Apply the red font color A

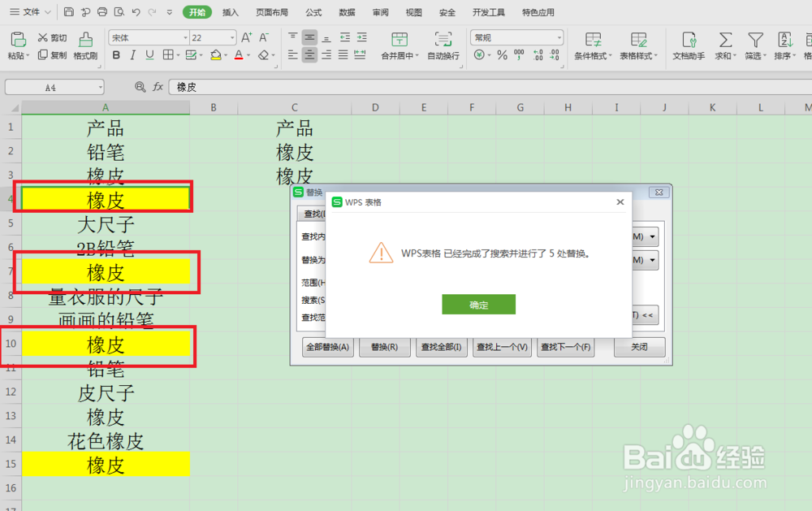(238, 55)
